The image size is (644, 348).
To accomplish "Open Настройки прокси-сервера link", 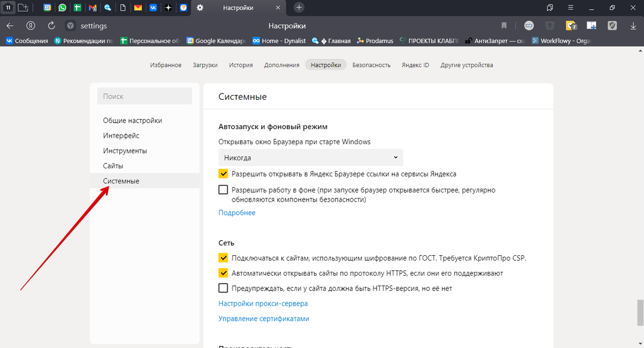I will [x=263, y=303].
